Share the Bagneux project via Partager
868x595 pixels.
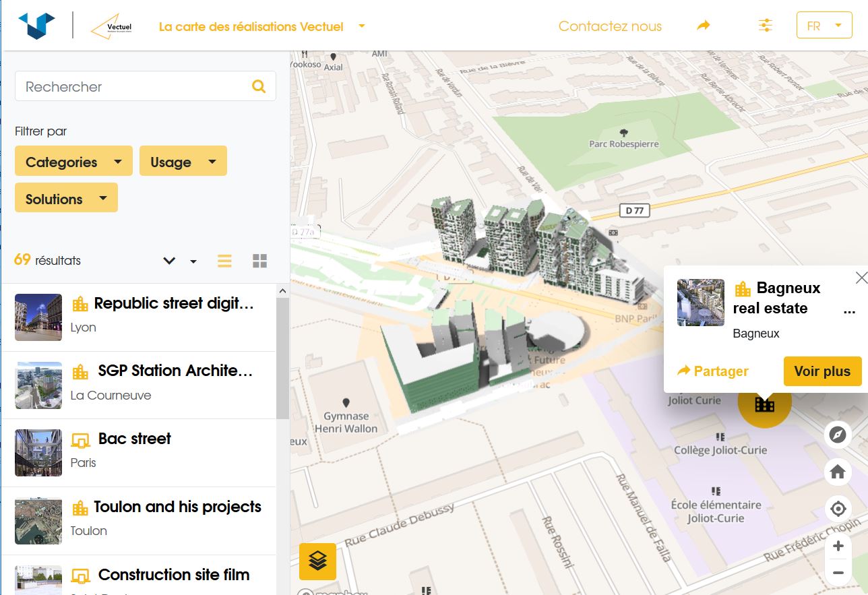[713, 371]
